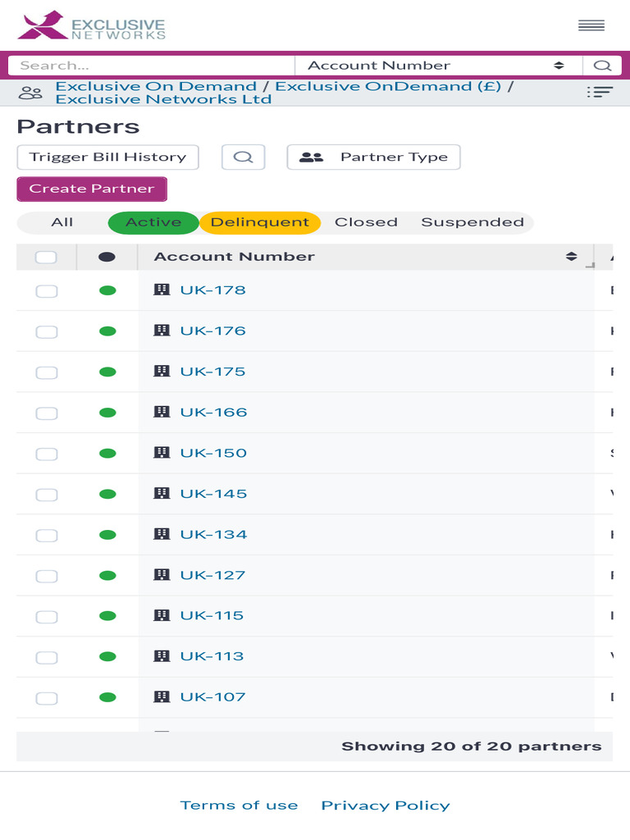This screenshot has width=630, height=840.
Task: Open account link UK-113
Action: (x=212, y=655)
